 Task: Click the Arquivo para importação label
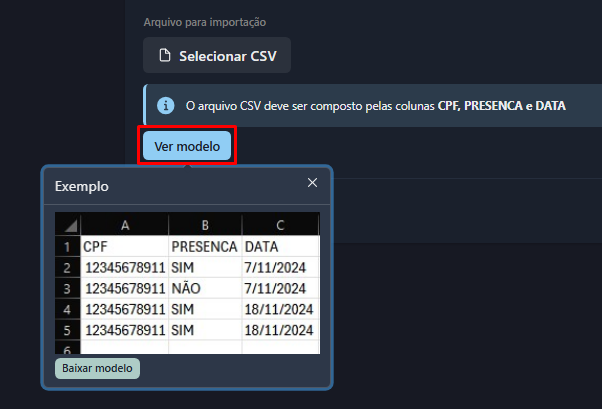pos(205,21)
